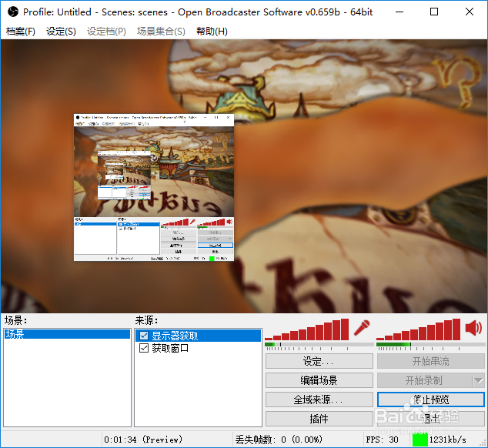Click the 开始串流 button
The height and width of the screenshot is (448, 488).
click(x=431, y=361)
